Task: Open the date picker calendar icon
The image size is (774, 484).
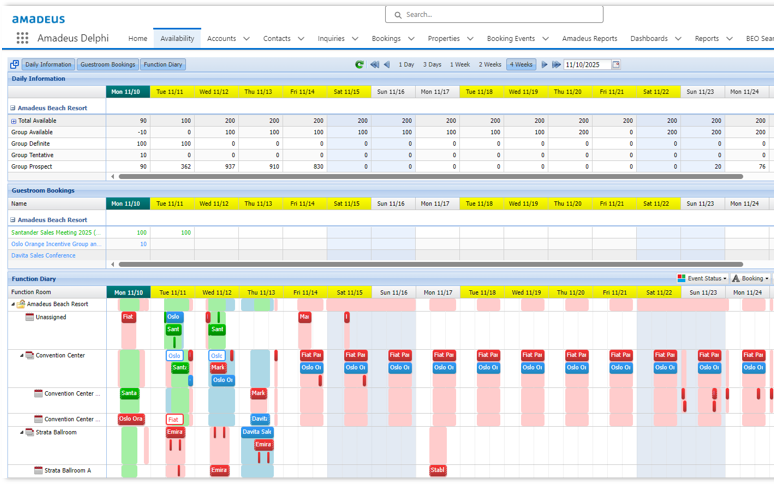Action: (x=616, y=64)
